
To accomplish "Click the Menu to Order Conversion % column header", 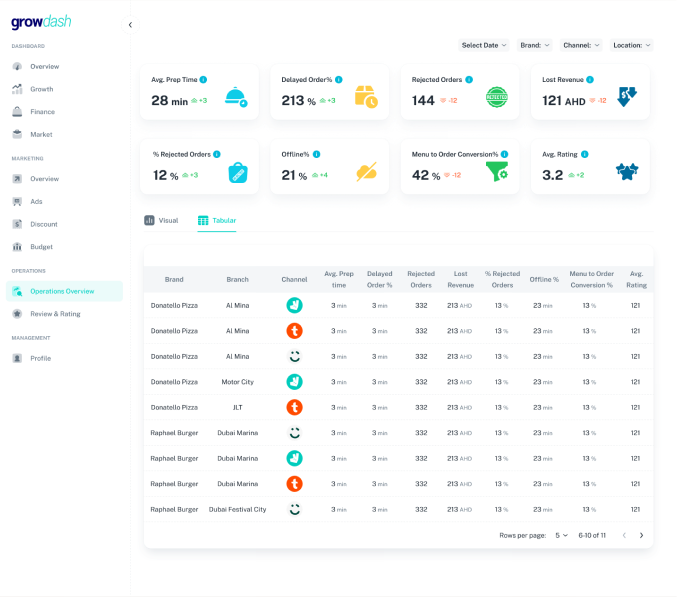I will (x=592, y=279).
